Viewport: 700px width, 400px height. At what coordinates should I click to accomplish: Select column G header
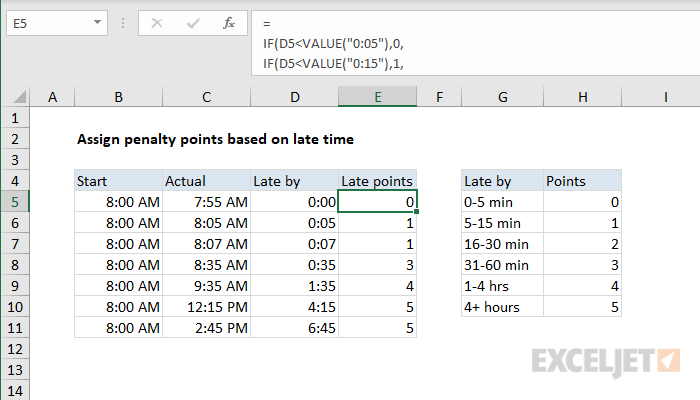point(503,97)
